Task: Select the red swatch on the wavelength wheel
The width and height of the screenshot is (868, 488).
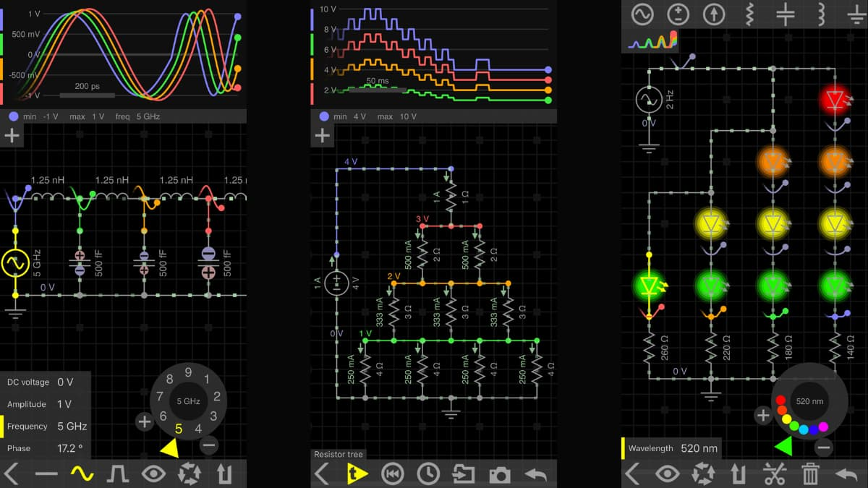Action: click(x=780, y=400)
